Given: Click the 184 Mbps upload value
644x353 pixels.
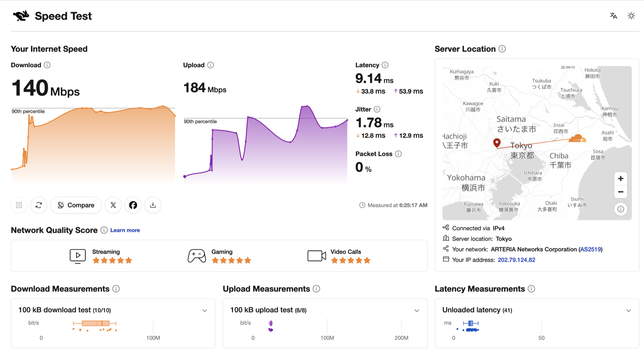Looking at the screenshot, I should point(205,88).
